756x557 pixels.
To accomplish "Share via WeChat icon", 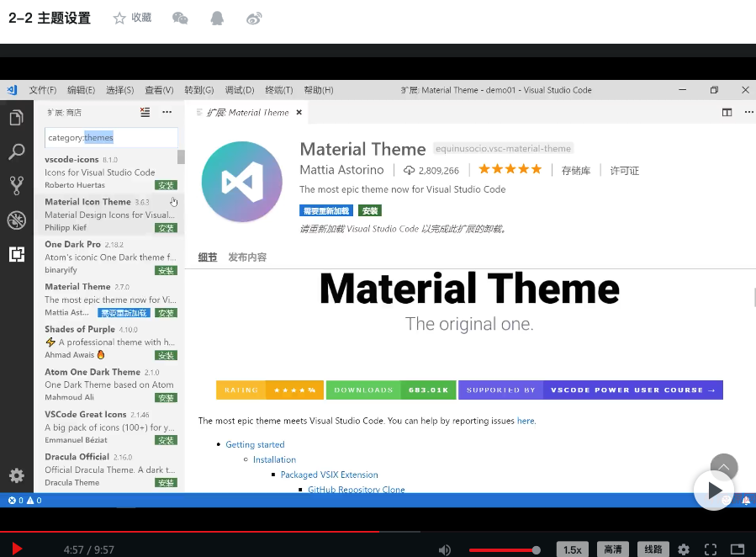I will pos(180,19).
